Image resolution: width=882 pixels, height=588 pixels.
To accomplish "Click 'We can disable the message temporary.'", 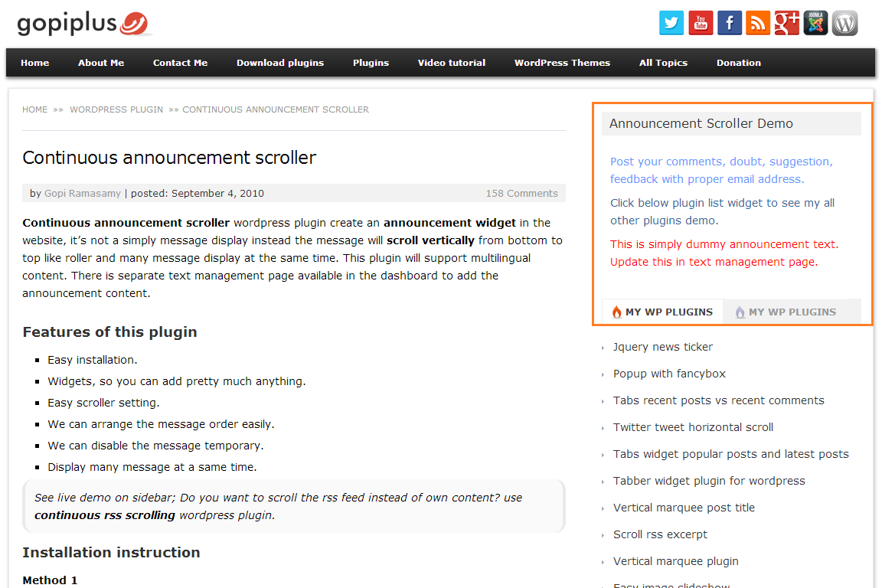I will pos(155,445).
